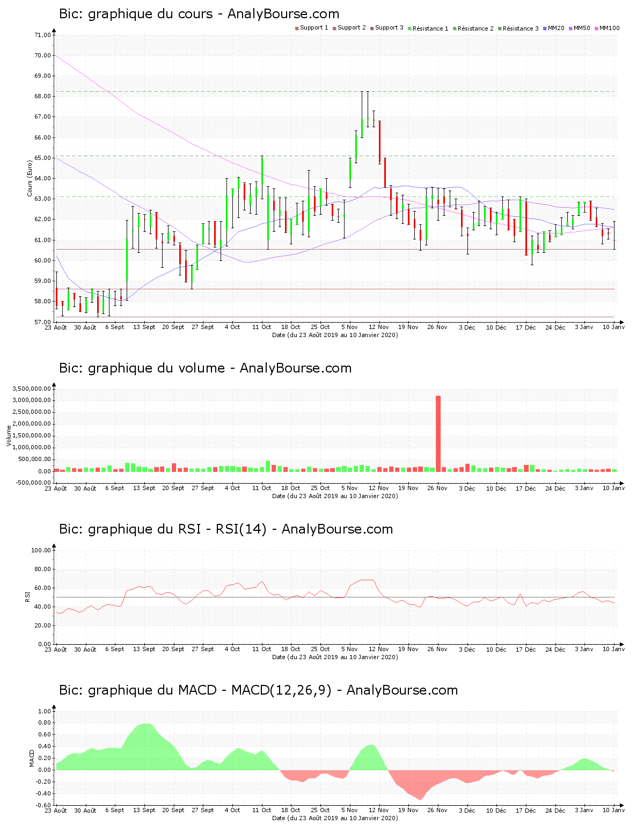644x832 pixels.
Task: Click the 'RSI' vertical axis label
Action: pos(27,596)
